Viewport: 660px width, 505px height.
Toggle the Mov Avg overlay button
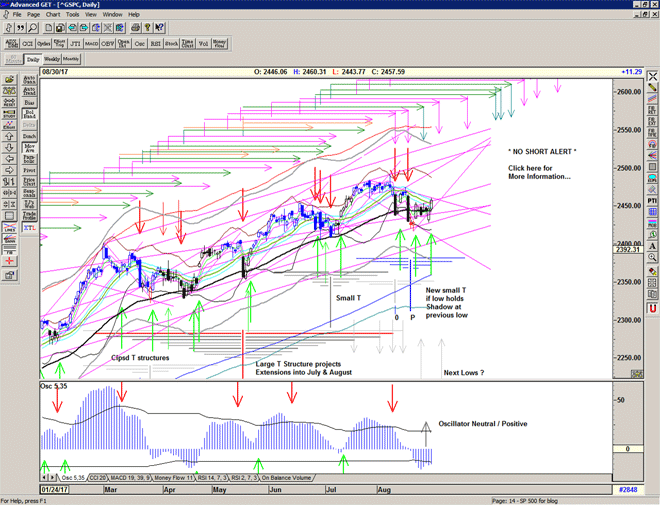click(28, 148)
